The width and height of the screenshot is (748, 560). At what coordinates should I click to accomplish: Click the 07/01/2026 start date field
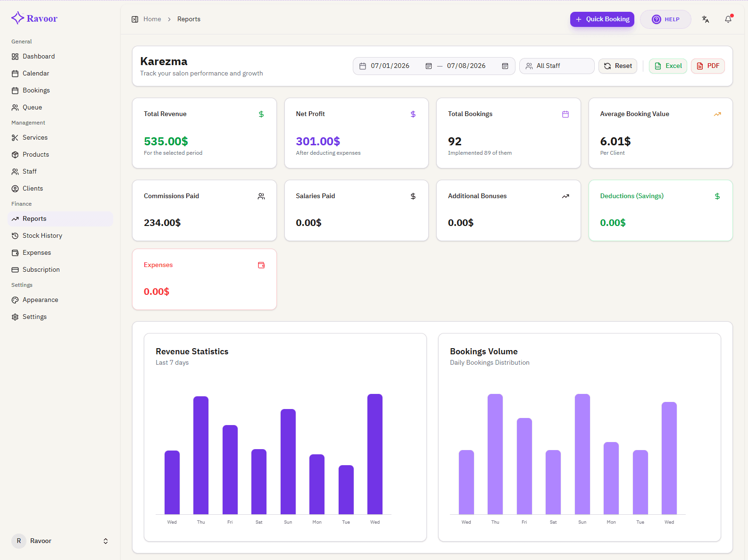pos(390,66)
